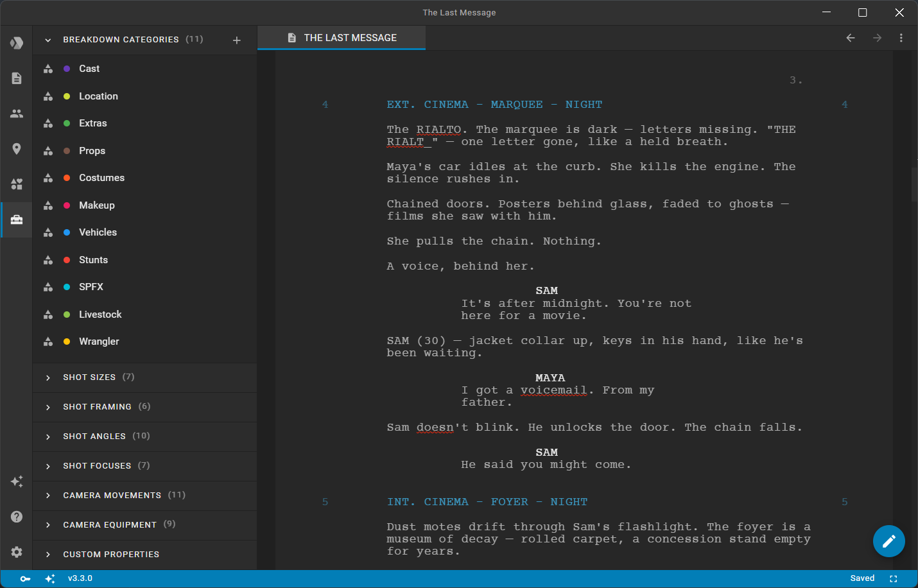The image size is (918, 588).
Task: Open the AI sparkle sidebar icon
Action: [17, 481]
